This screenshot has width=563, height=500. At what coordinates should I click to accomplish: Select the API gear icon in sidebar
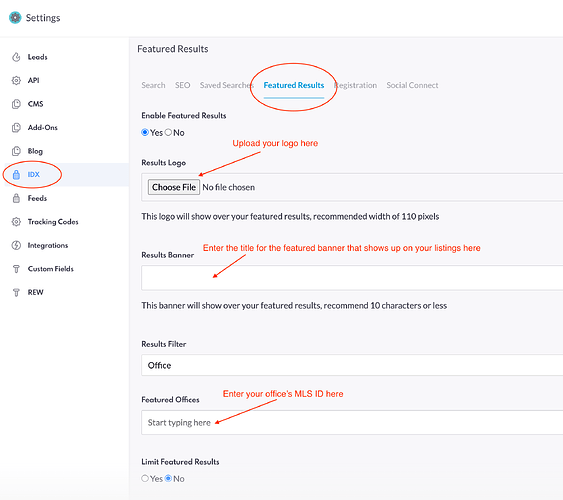[x=16, y=80]
